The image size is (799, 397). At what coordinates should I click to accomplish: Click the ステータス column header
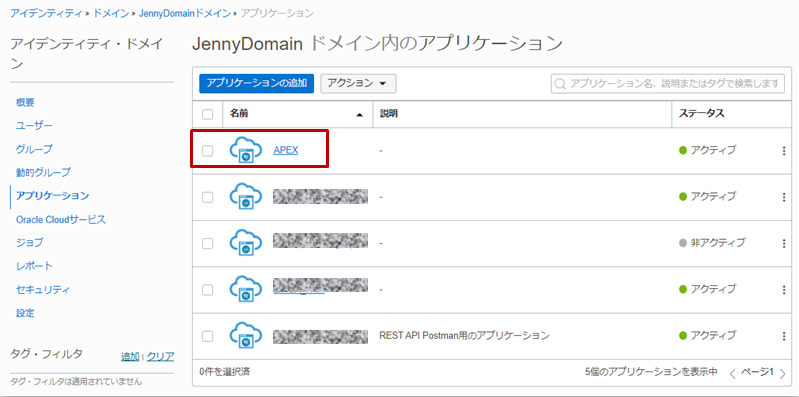[701, 114]
